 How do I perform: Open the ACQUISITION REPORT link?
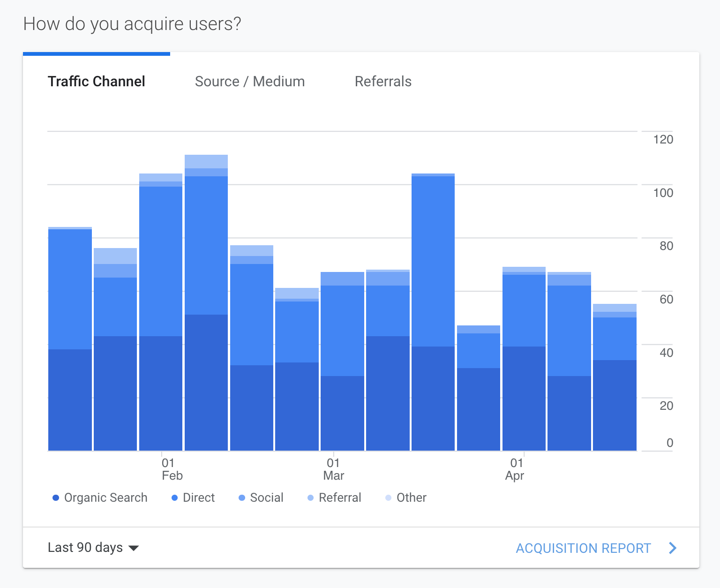[x=583, y=548]
